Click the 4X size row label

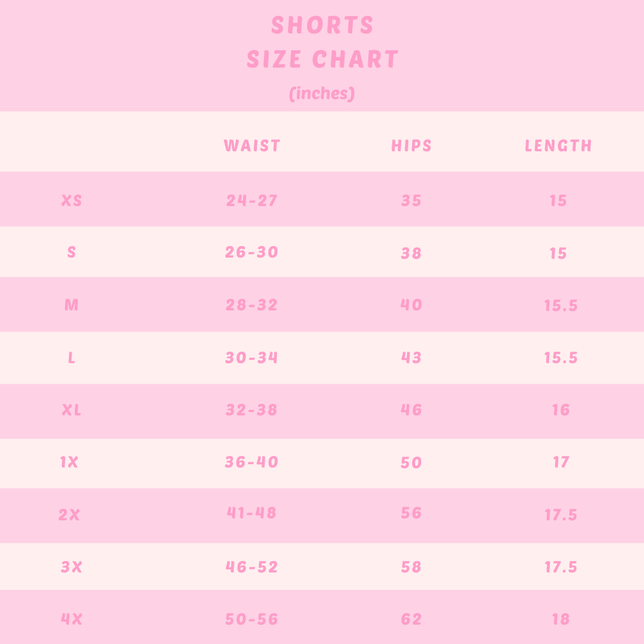(x=71, y=619)
